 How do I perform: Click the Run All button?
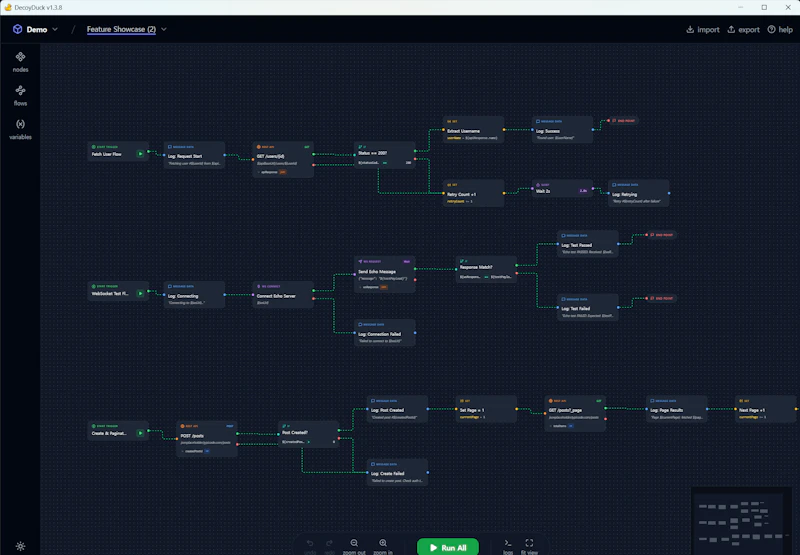(448, 547)
